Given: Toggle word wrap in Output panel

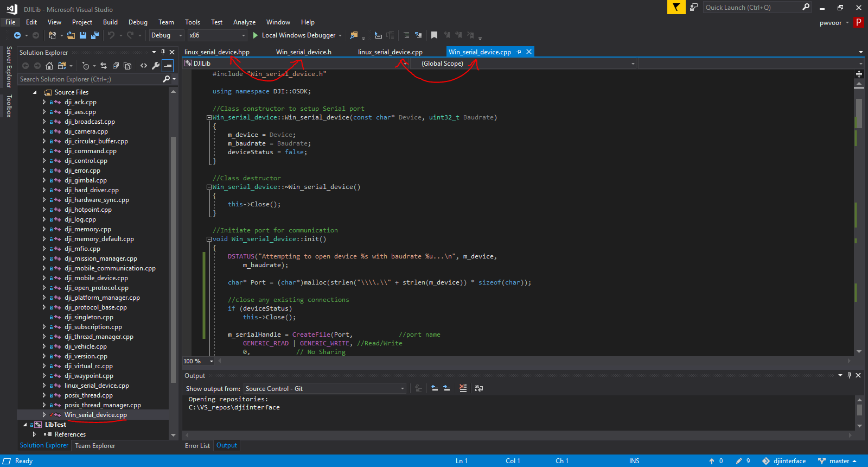Looking at the screenshot, I should pos(478,388).
